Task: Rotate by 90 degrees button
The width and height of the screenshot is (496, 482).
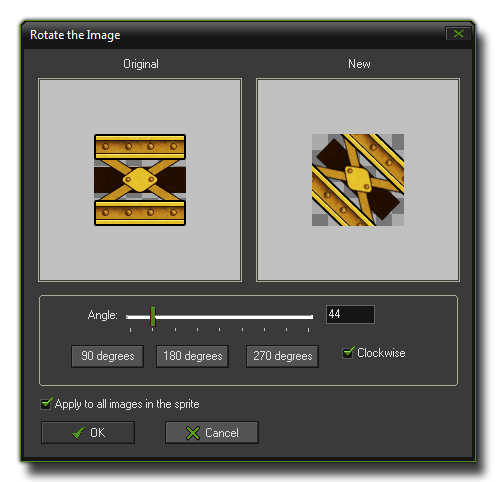Action: [x=107, y=356]
